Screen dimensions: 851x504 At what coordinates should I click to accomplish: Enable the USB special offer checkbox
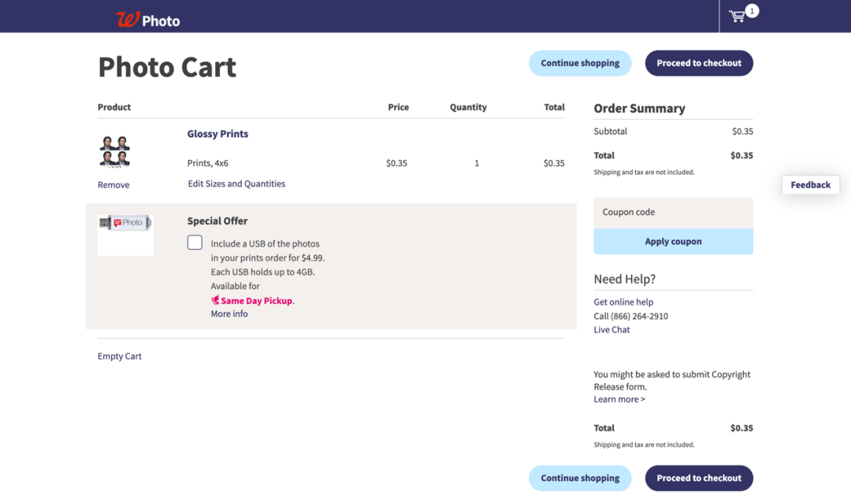pyautogui.click(x=195, y=243)
